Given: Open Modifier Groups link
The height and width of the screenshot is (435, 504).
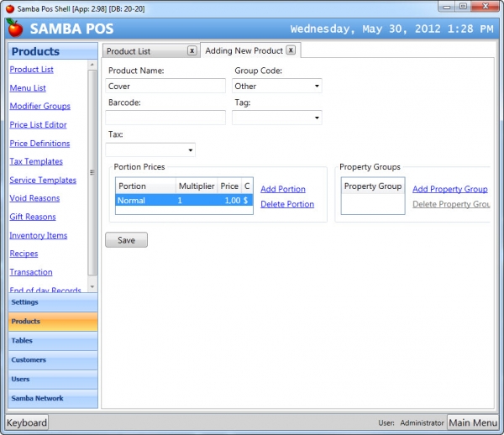Looking at the screenshot, I should (39, 106).
